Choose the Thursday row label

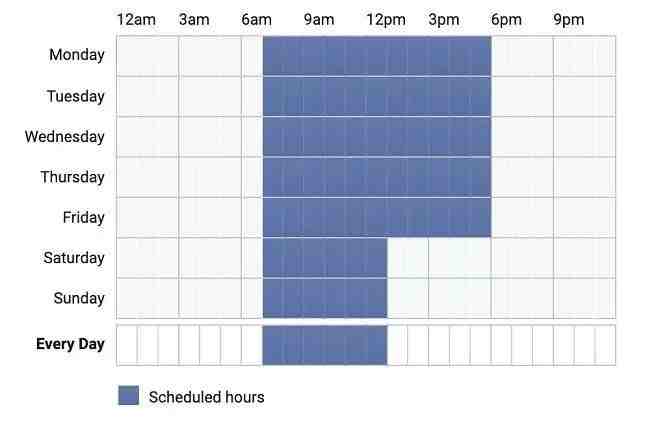72,177
